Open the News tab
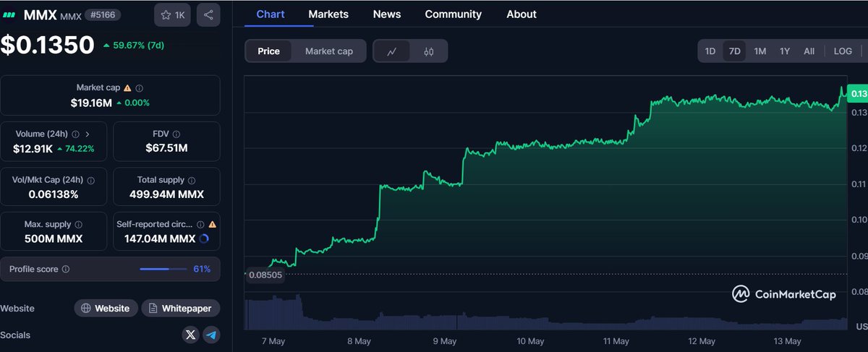 387,14
